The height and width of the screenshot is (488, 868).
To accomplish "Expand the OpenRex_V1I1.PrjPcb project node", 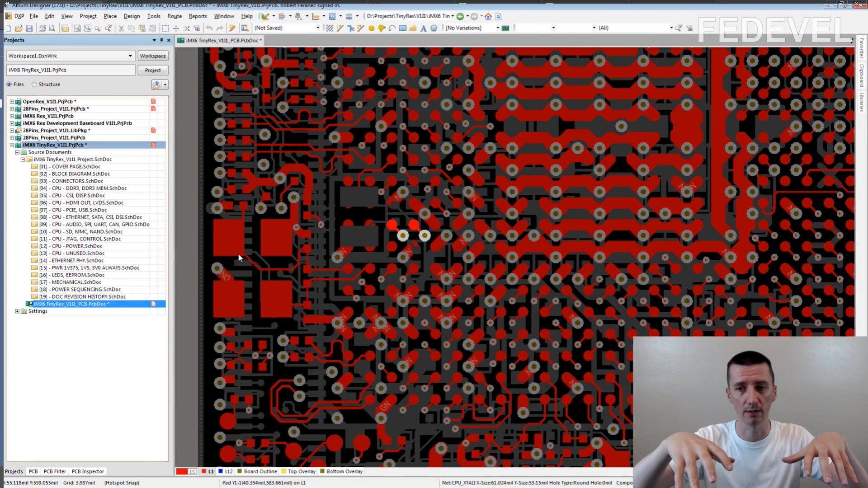I will point(12,102).
